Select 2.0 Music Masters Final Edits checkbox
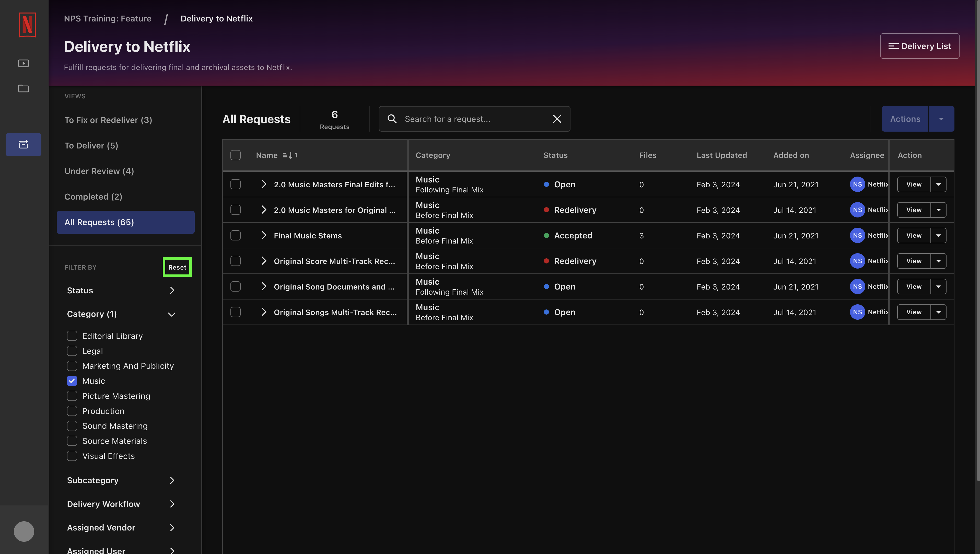 pos(236,184)
